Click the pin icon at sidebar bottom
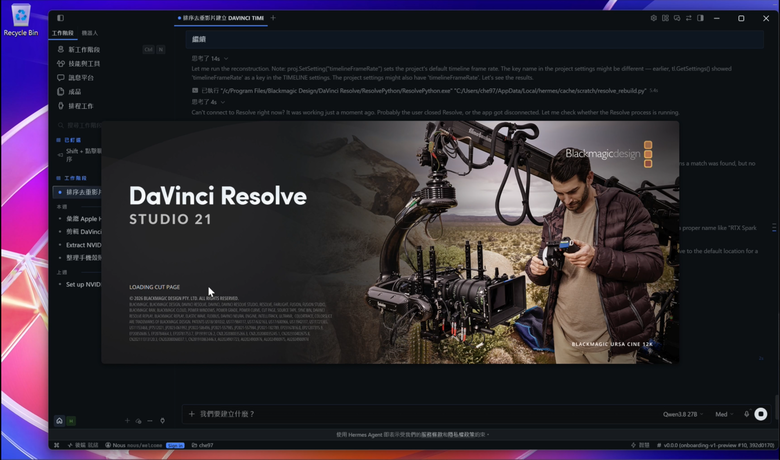This screenshot has width=780, height=460. click(x=162, y=421)
